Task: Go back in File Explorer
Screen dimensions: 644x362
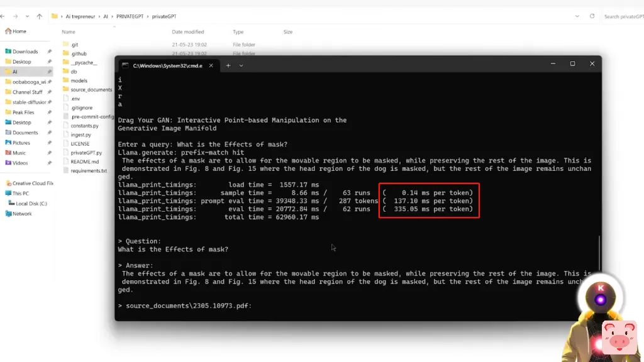Action: [x=3, y=16]
